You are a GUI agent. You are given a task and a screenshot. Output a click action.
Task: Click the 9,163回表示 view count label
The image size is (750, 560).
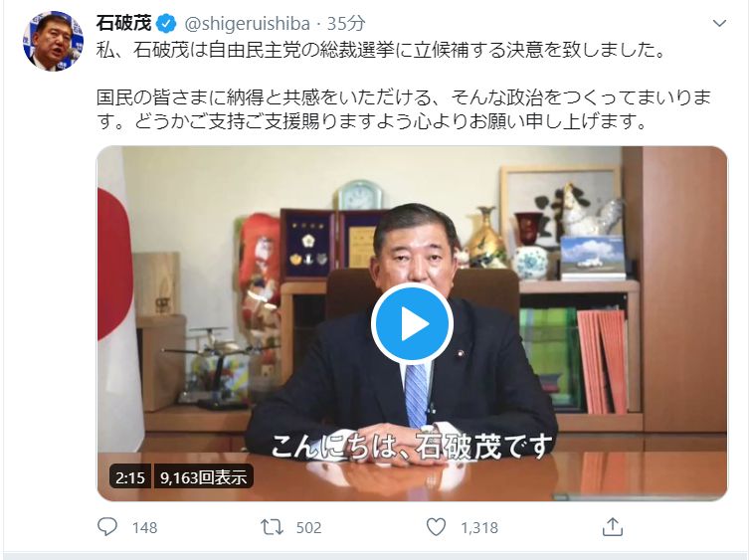pos(203,476)
